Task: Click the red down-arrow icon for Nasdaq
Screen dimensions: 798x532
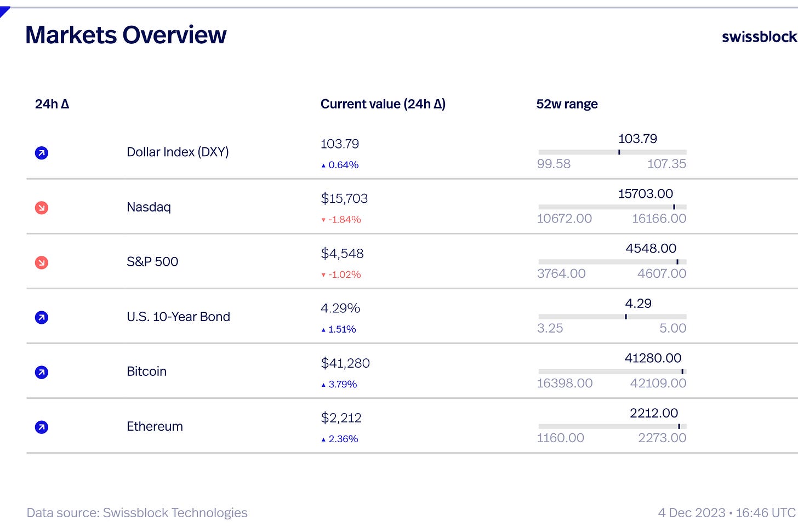Action: tap(42, 208)
